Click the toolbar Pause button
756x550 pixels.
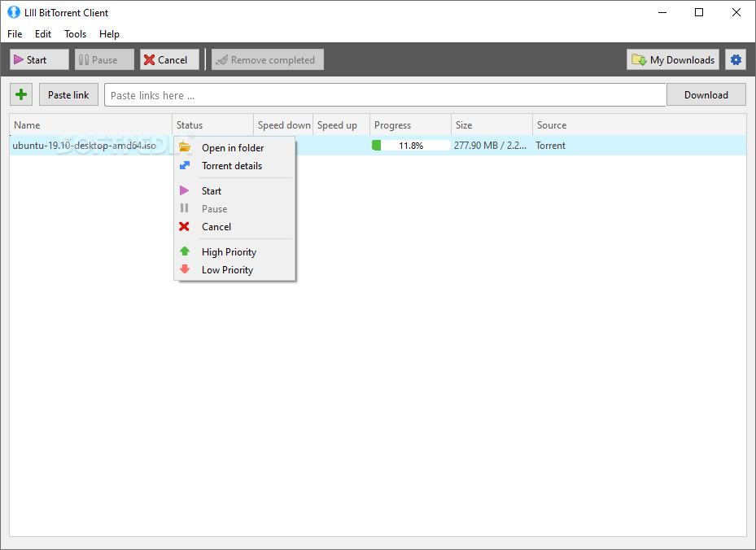tap(104, 59)
